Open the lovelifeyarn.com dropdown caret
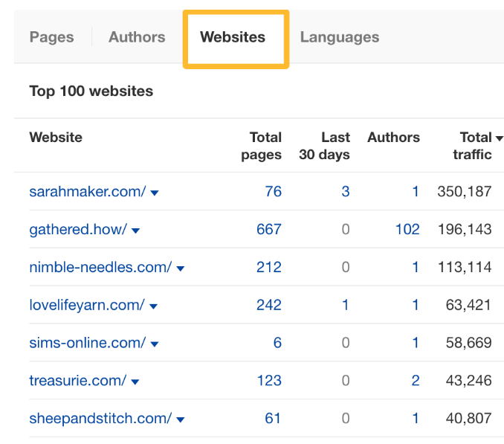This screenshot has width=504, height=444. pos(154,306)
